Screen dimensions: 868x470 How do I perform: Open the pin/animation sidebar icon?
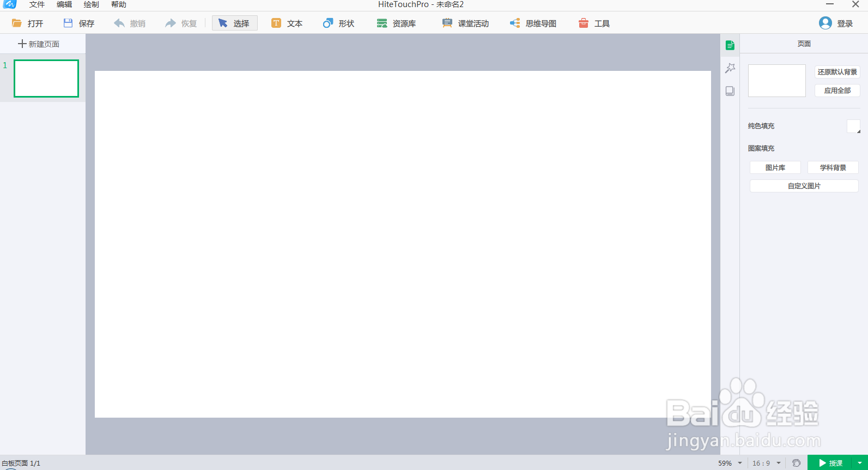[x=730, y=68]
